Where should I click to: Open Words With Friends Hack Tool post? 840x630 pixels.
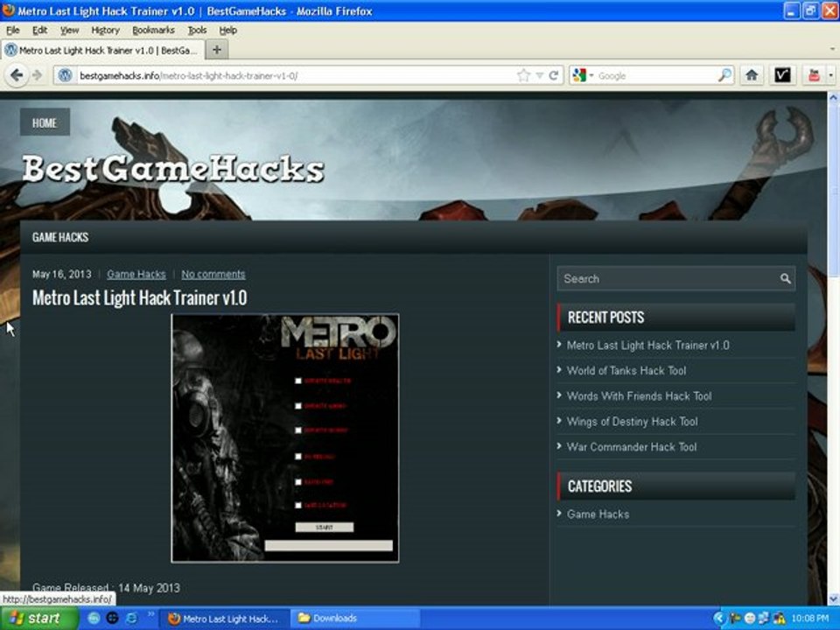639,396
